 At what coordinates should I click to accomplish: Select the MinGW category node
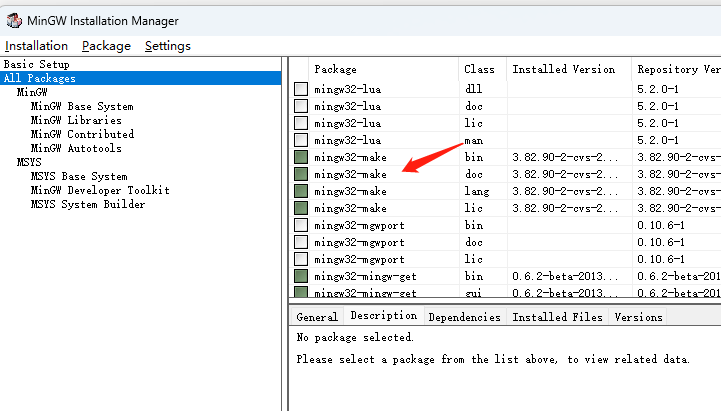pos(32,92)
